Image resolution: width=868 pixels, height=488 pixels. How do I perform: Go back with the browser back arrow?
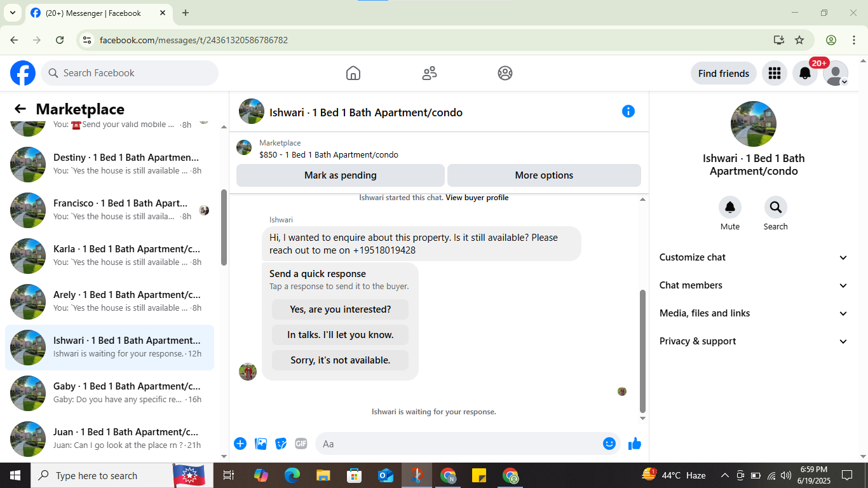point(14,40)
